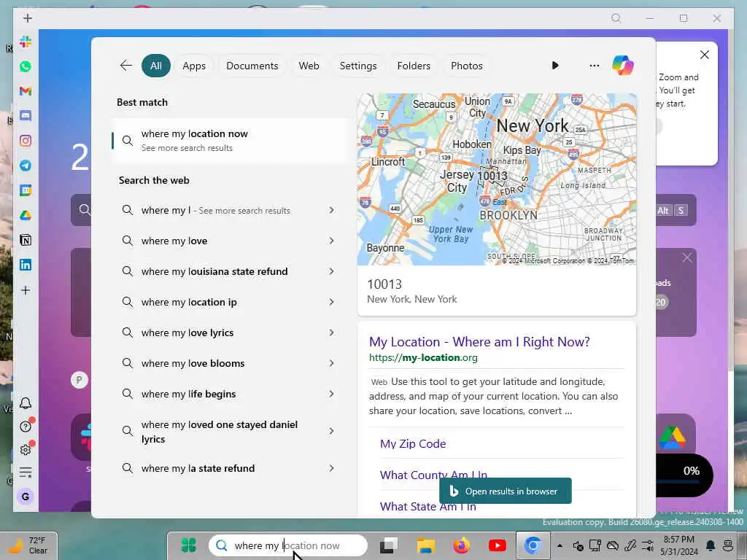Expand the 'where my l' suggestion chevron
Viewport: 747px width, 560px height.
(x=332, y=210)
